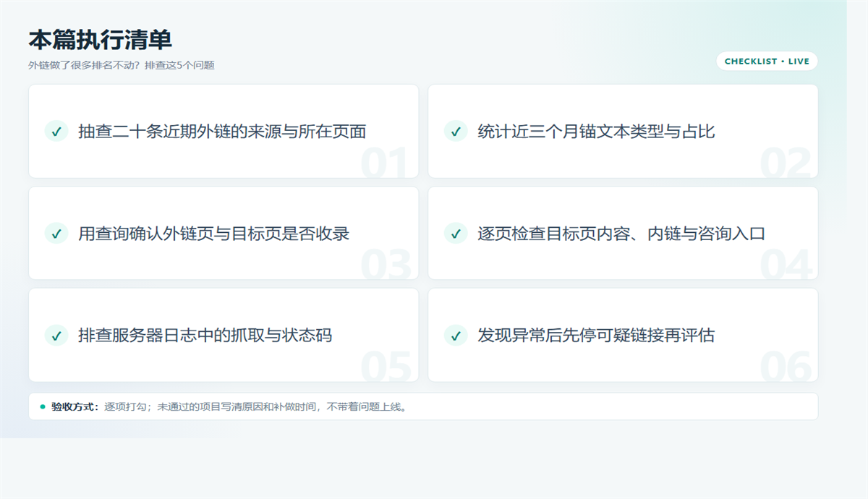This screenshot has height=499, width=868.
Task: Click the checkmark beside 用查询确认外链页与目标页是否收录
Action: click(56, 234)
